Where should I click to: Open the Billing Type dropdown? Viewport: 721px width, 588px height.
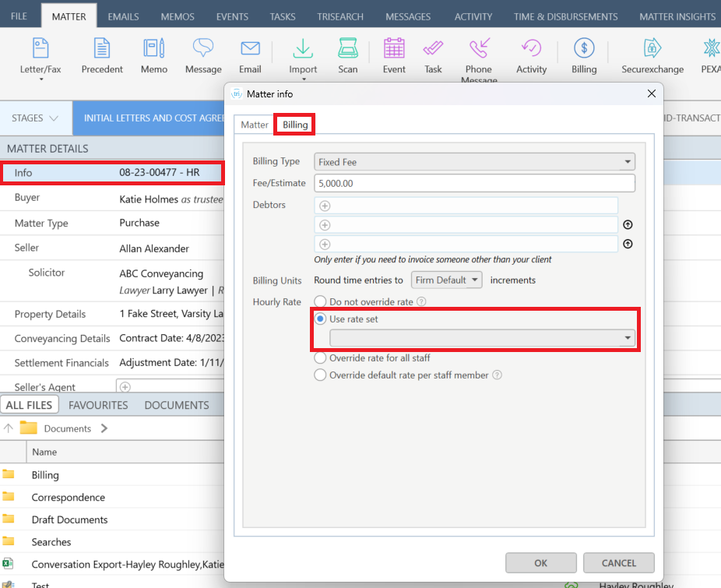tap(474, 162)
